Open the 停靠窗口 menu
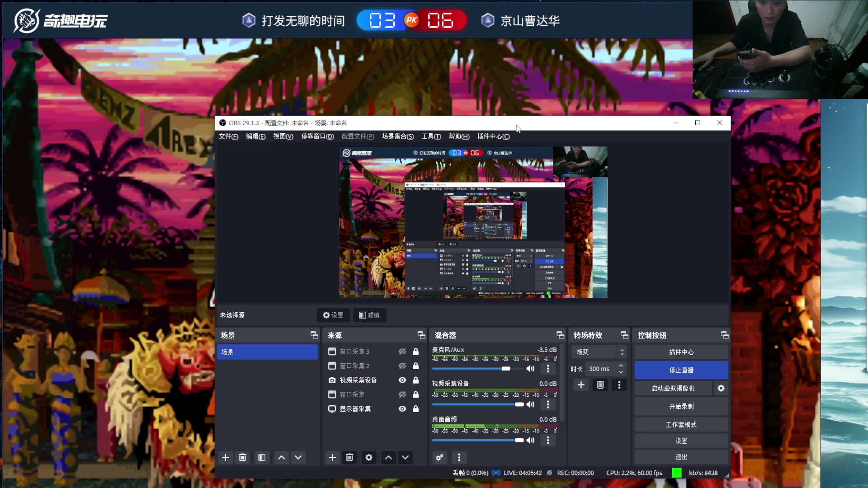Image resolution: width=868 pixels, height=488 pixels. click(x=317, y=136)
